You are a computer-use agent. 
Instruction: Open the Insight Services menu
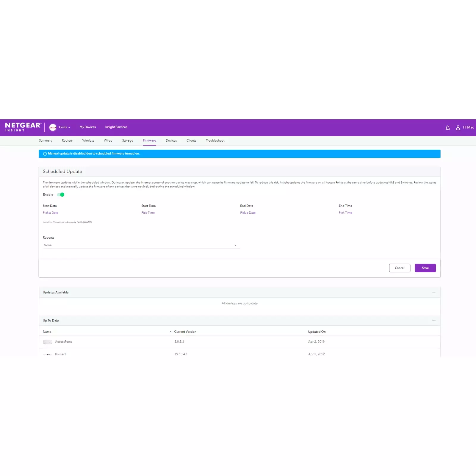[x=116, y=127]
